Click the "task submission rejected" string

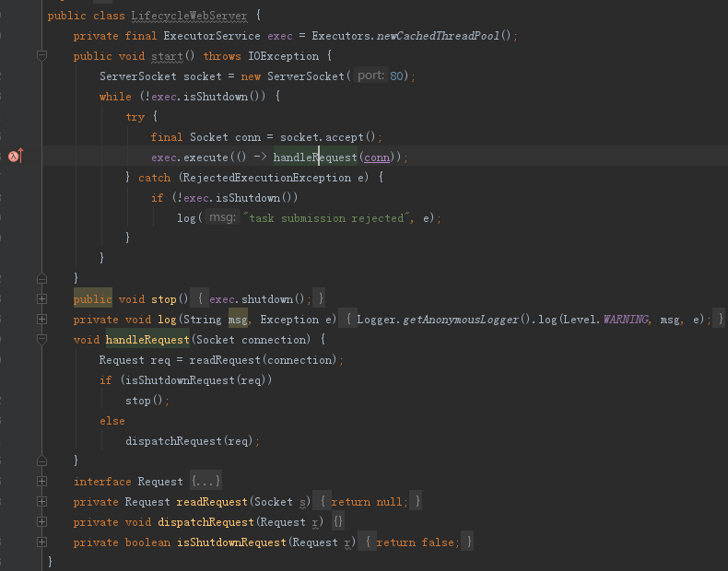coord(327,218)
